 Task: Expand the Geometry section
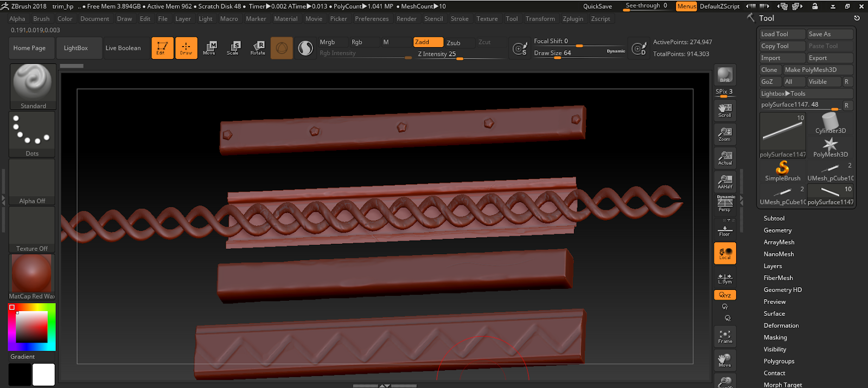[777, 230]
